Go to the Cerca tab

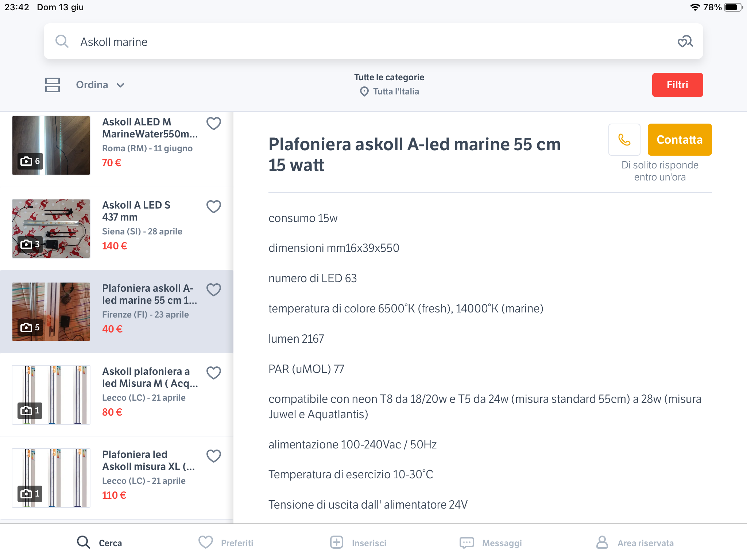[99, 542]
